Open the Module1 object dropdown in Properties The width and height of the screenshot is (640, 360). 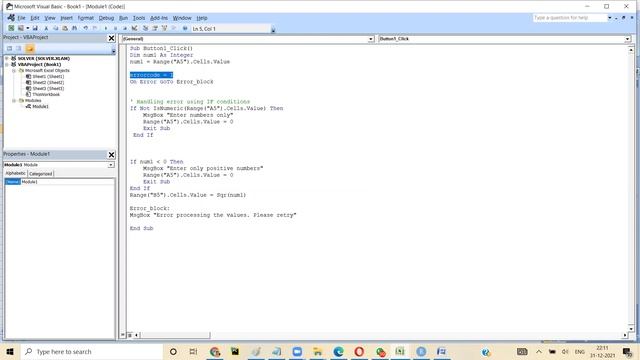[111, 165]
